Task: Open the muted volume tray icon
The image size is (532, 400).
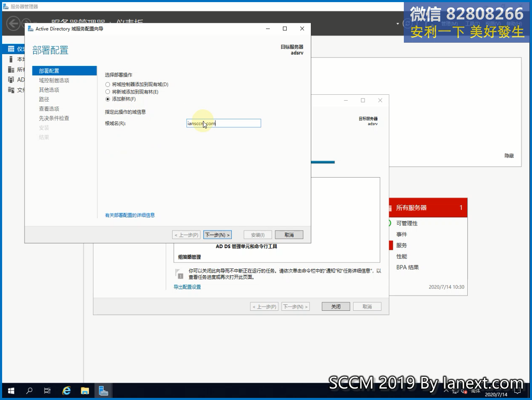Action: coord(464,391)
